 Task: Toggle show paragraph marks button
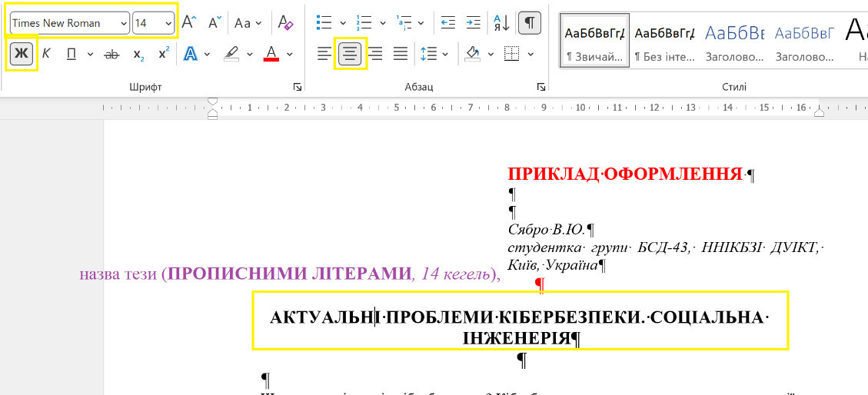tap(529, 23)
